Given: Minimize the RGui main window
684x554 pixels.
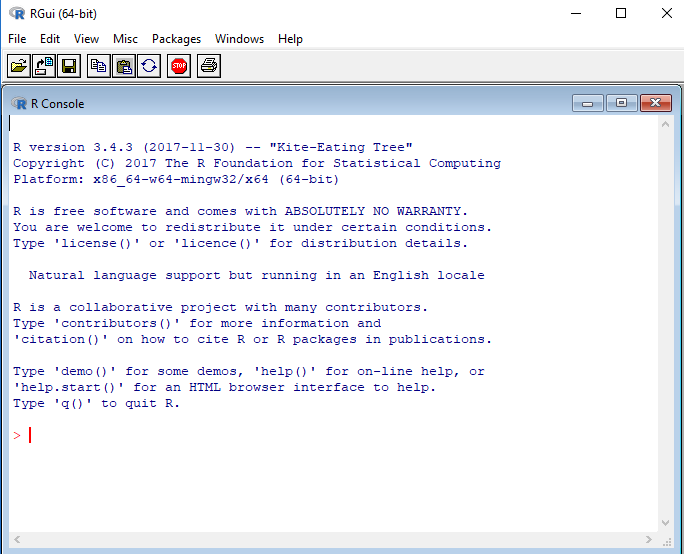Looking at the screenshot, I should (576, 14).
